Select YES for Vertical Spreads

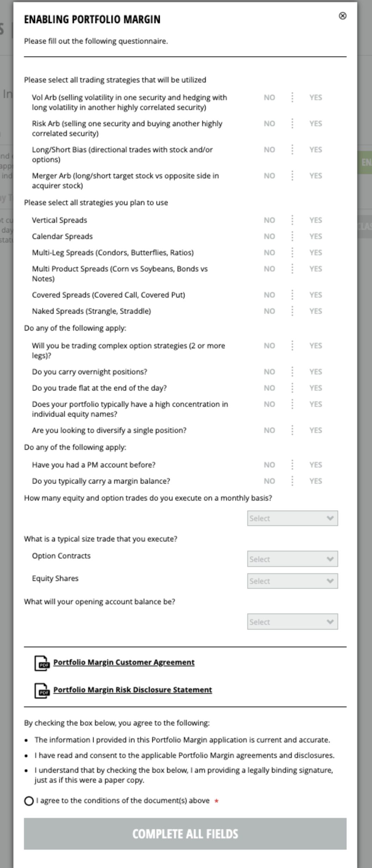point(316,220)
